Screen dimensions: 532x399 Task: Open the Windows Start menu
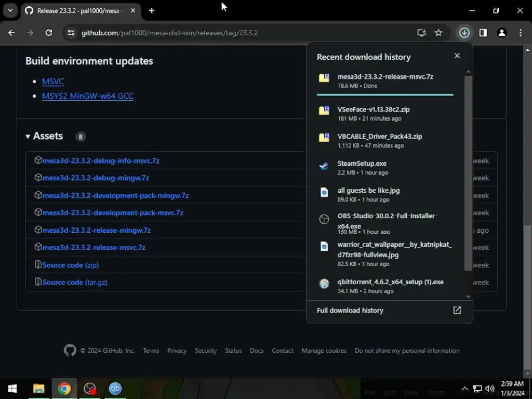[12, 389]
